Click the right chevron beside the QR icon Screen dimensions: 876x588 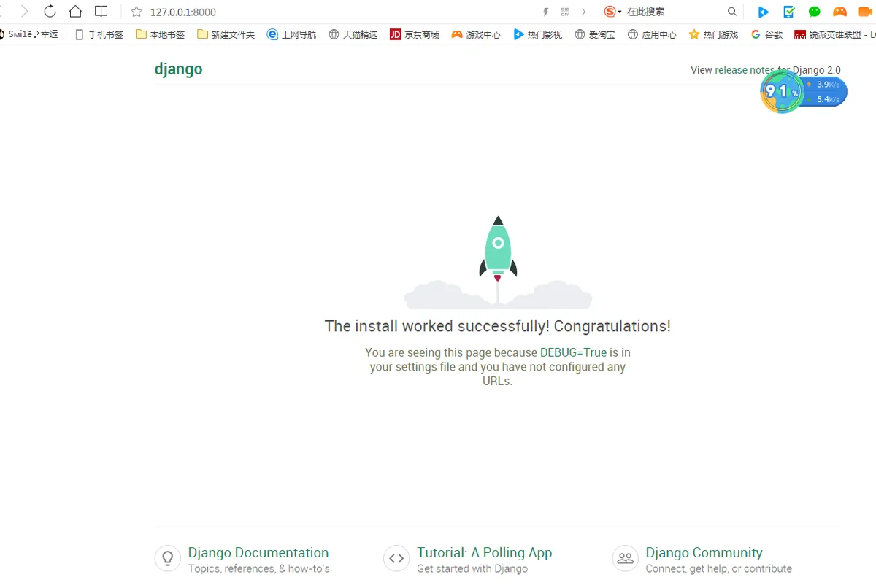coord(584,12)
